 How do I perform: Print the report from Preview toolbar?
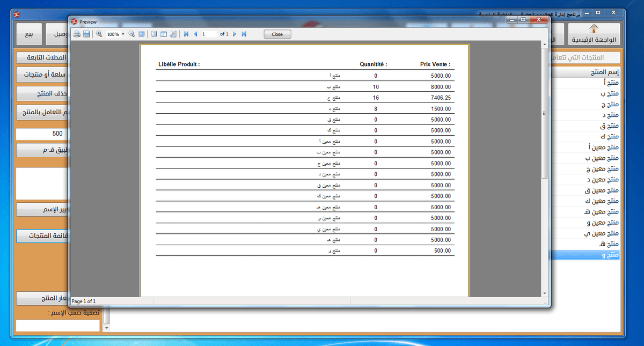click(x=77, y=34)
